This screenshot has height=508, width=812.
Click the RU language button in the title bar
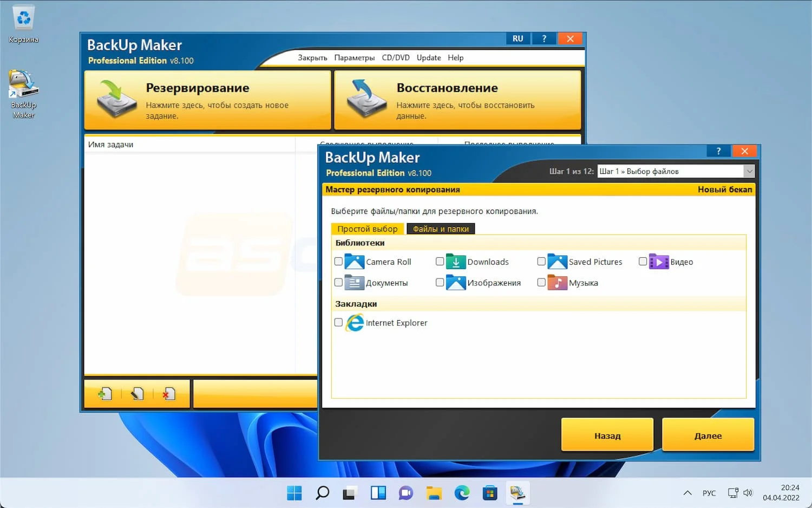click(518, 38)
